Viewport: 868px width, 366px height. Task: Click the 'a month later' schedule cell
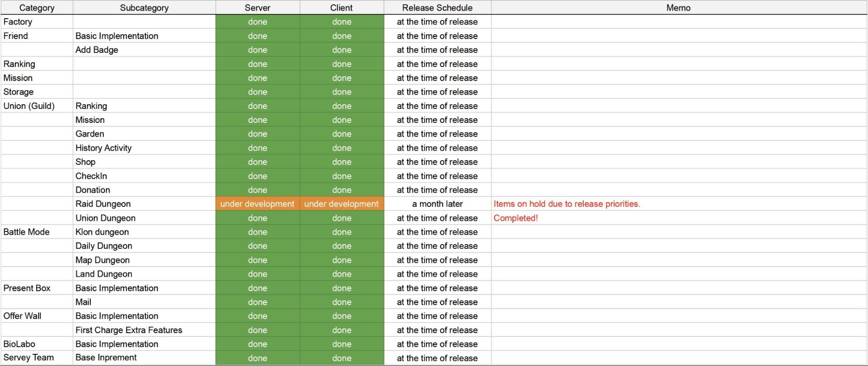pyautogui.click(x=437, y=204)
